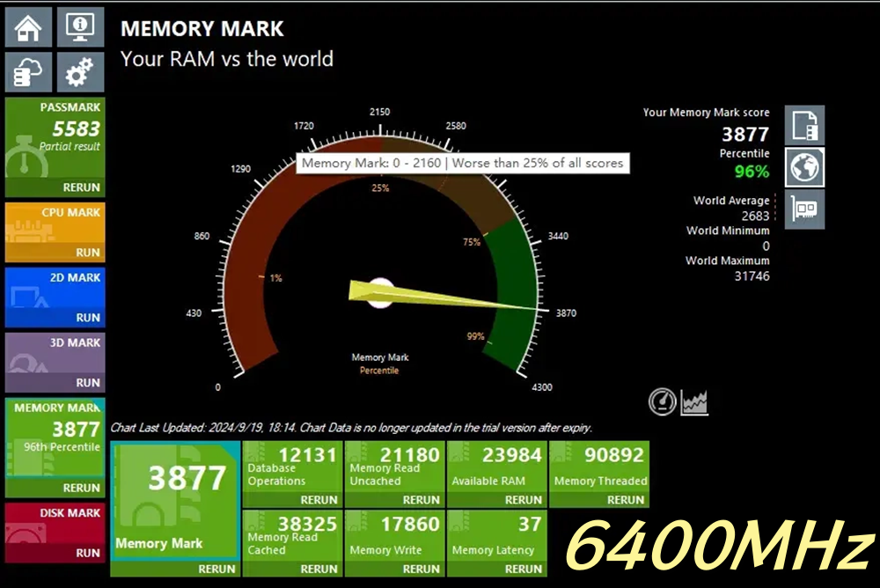This screenshot has height=588, width=880.
Task: Select the Memory Mark 96th Percentile tile
Action: [55, 447]
